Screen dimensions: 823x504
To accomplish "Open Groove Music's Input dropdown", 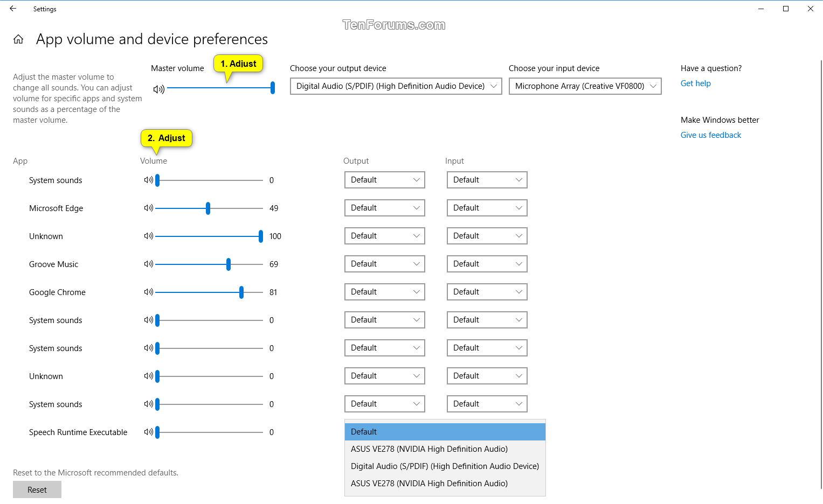I will (487, 264).
